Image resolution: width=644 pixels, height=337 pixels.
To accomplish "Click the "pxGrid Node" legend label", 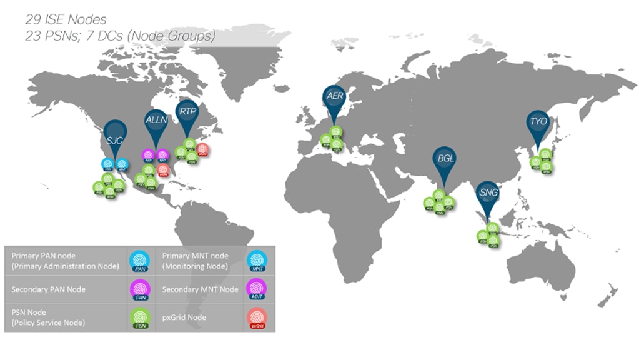I will point(184,317).
